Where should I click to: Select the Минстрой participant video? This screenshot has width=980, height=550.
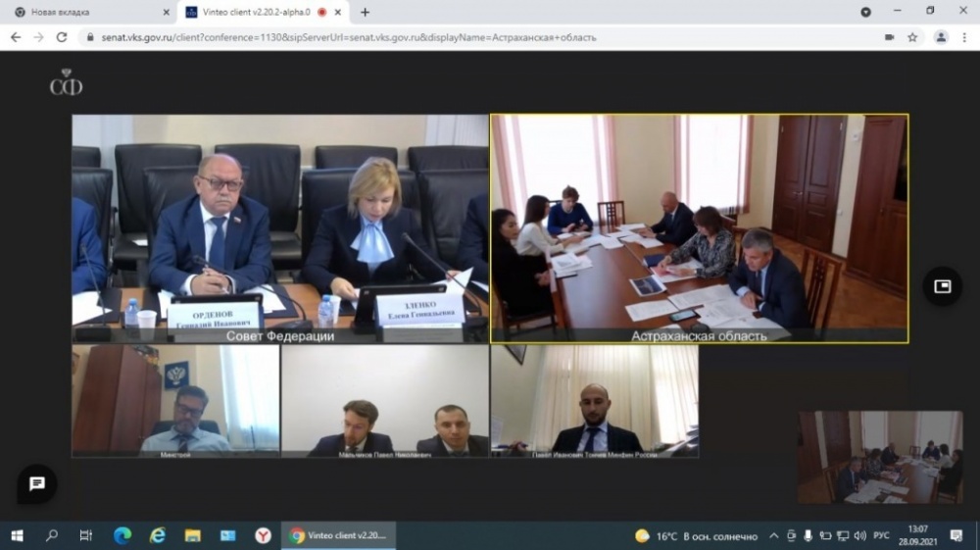175,401
